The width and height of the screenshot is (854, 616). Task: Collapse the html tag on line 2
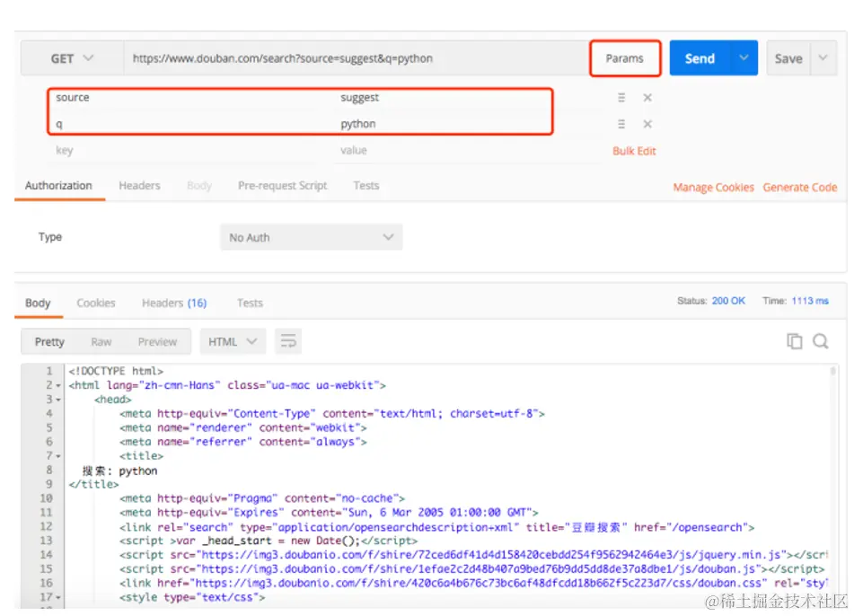point(57,385)
